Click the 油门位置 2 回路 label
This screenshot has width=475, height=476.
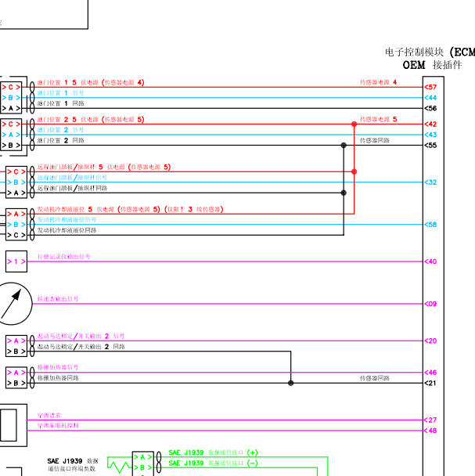(x=61, y=141)
